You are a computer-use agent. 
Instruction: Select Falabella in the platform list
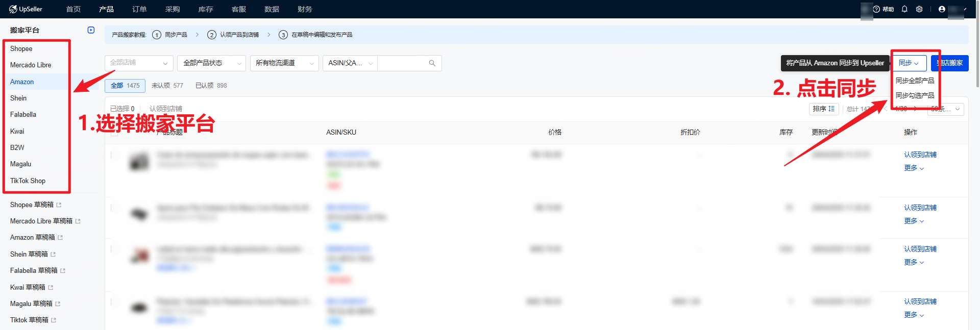point(23,115)
